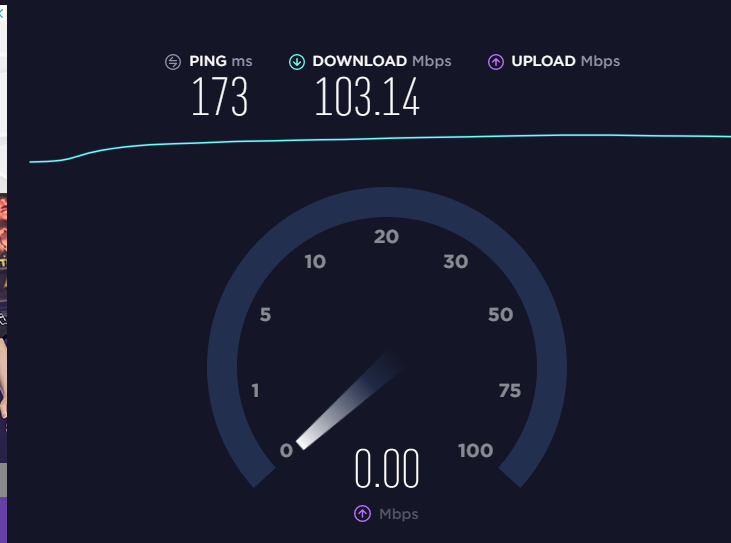Click the ping latency icon

(173, 62)
